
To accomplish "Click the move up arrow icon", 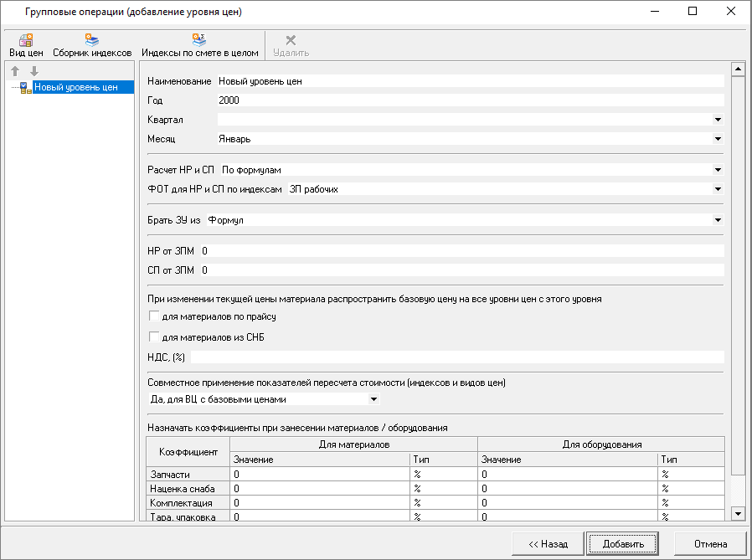I will click(15, 71).
